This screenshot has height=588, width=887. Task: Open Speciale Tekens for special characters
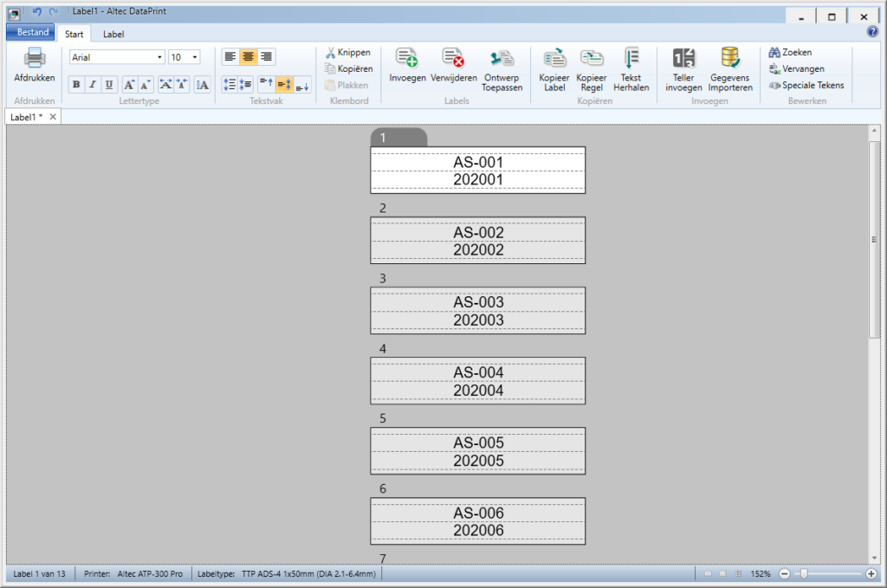point(806,86)
